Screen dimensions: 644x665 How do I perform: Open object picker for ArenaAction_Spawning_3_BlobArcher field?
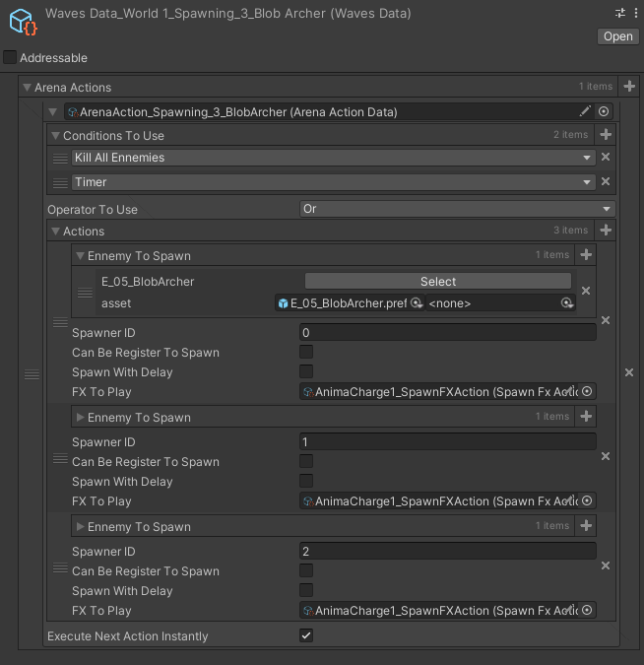(604, 111)
